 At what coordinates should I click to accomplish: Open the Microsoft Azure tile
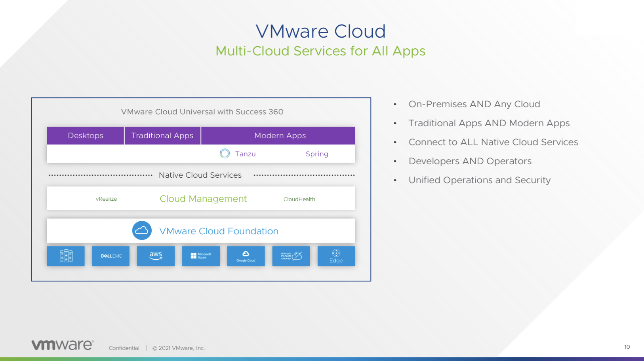tap(201, 256)
